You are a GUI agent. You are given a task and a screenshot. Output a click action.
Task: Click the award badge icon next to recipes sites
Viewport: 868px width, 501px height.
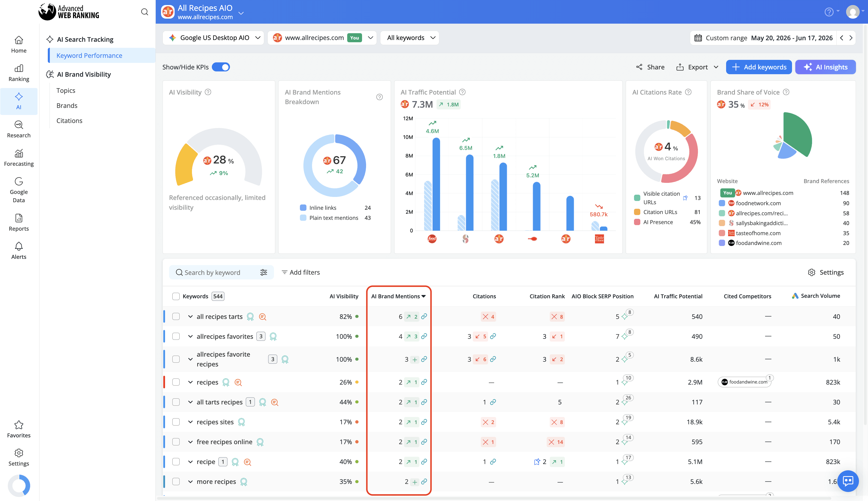pyautogui.click(x=242, y=422)
